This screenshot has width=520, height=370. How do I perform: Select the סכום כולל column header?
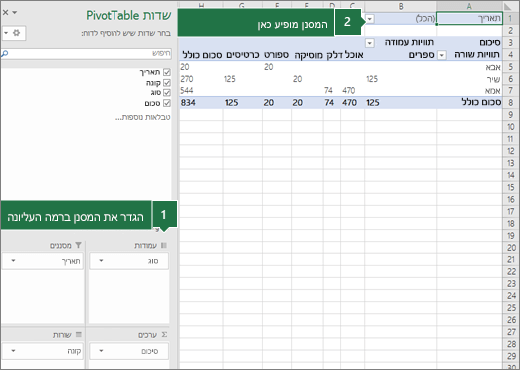coord(201,55)
